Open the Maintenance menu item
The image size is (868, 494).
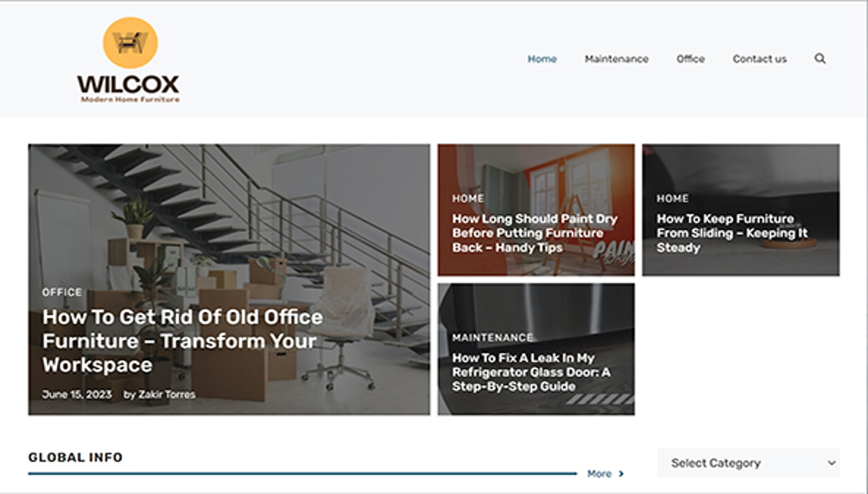(617, 59)
